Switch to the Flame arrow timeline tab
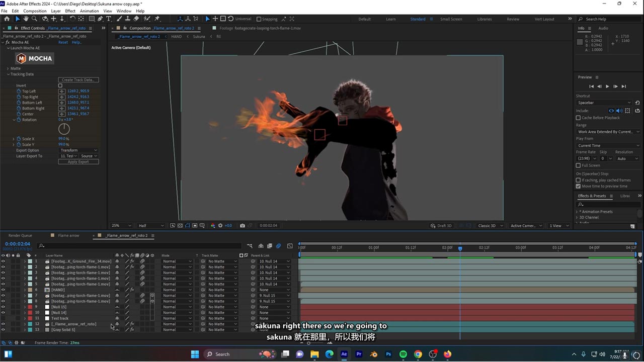The width and height of the screenshot is (644, 362). (68, 235)
